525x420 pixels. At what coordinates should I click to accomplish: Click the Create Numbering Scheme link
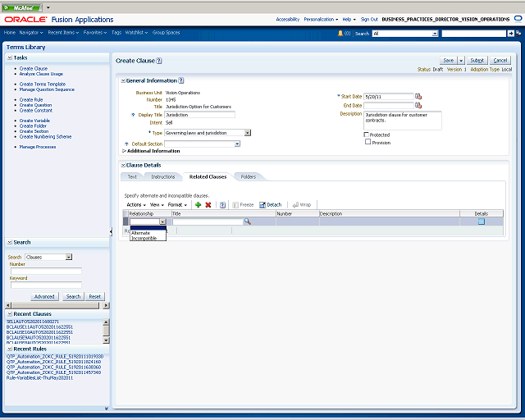pos(46,137)
